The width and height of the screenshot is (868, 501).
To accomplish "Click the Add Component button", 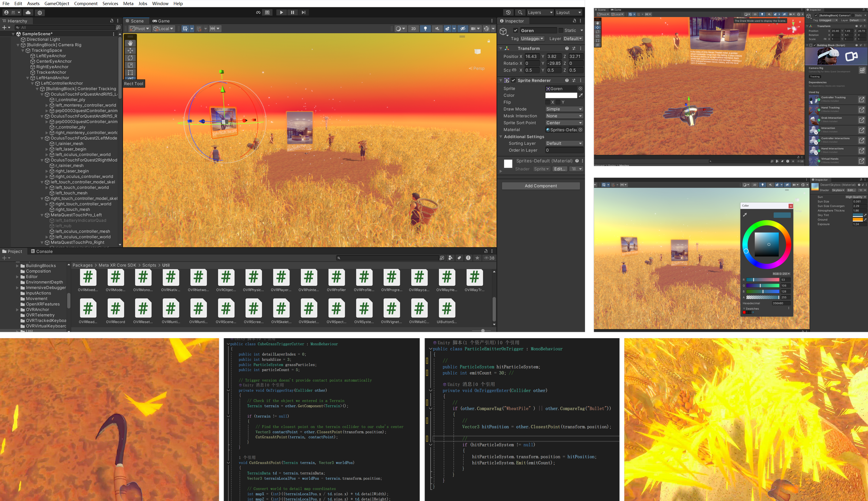I will coord(541,186).
